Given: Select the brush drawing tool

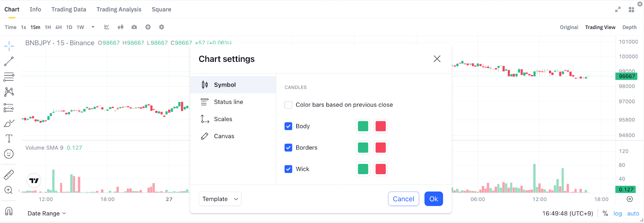Looking at the screenshot, I should (9, 123).
